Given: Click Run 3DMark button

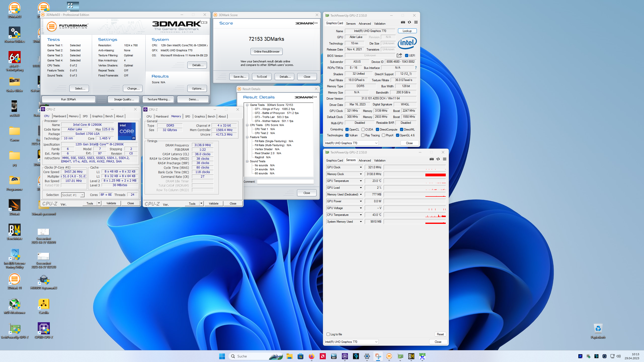Looking at the screenshot, I should click(x=68, y=99).
